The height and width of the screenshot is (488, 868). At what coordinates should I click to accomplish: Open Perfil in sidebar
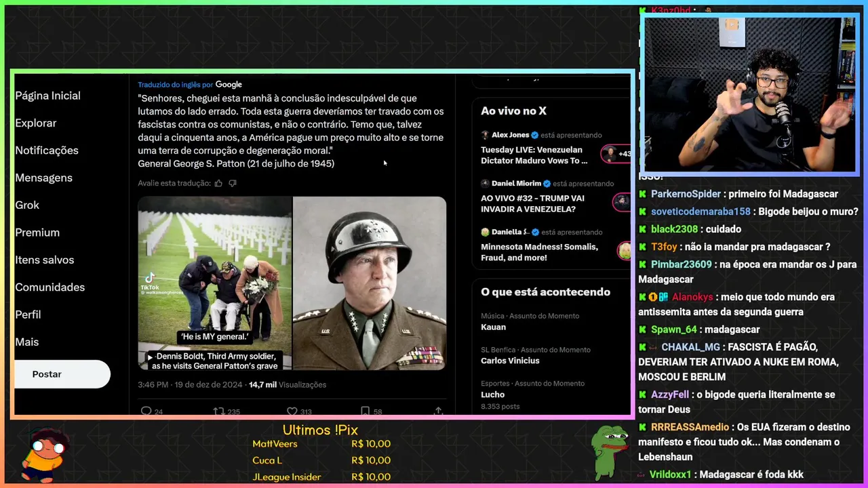[x=28, y=314]
